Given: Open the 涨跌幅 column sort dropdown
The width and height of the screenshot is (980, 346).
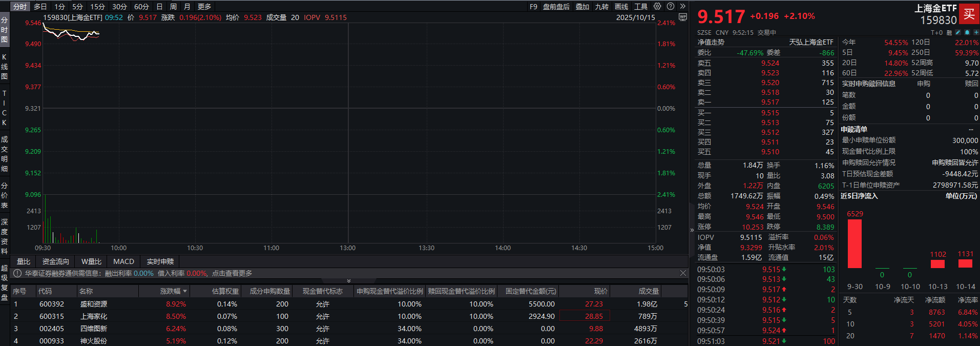Looking at the screenshot, I should (x=185, y=291).
